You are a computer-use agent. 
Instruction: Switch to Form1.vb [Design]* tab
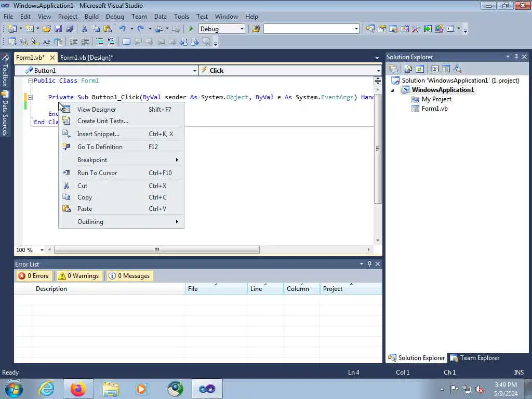87,57
